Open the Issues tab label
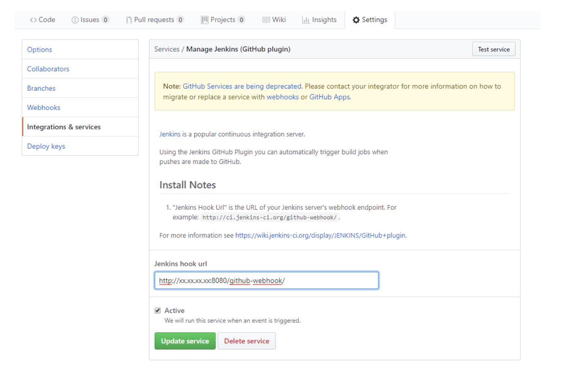The image size is (588, 382). click(x=90, y=19)
